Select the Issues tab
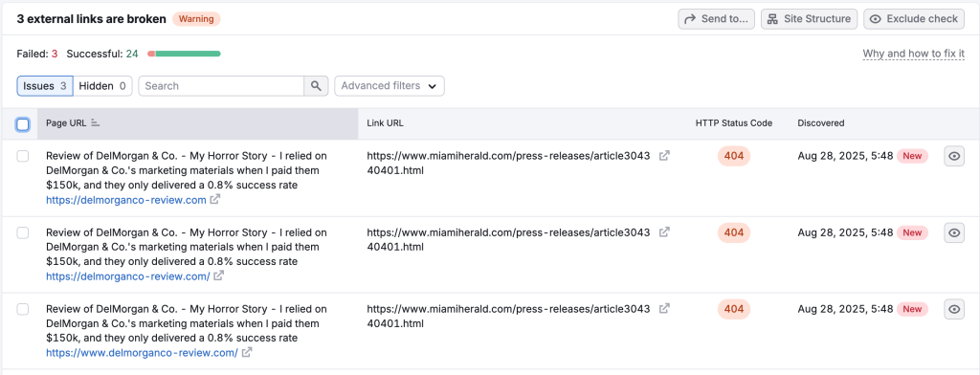Image resolution: width=980 pixels, height=375 pixels. click(x=45, y=86)
